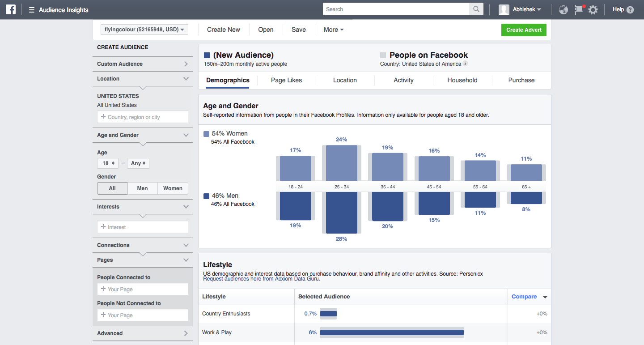Open the settings gear icon
The width and height of the screenshot is (644, 345).
593,10
